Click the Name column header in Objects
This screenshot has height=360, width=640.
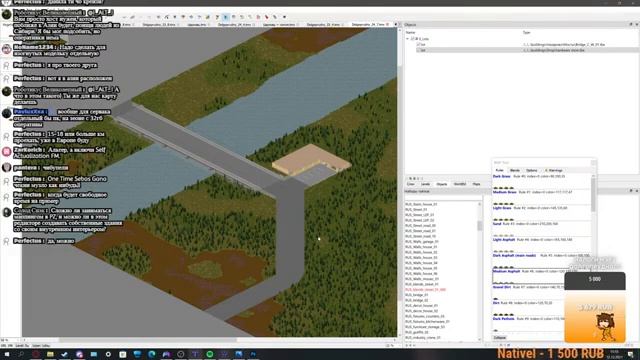click(x=411, y=32)
